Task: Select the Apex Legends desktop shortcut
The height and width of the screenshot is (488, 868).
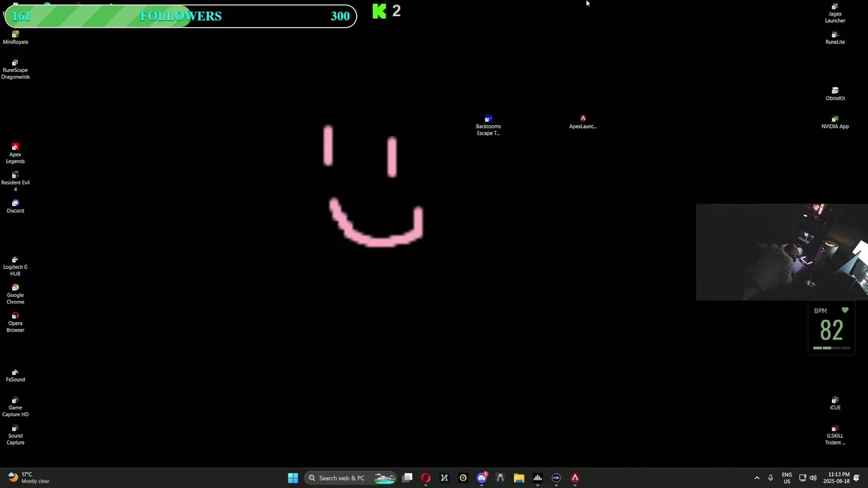Action: coord(15,154)
